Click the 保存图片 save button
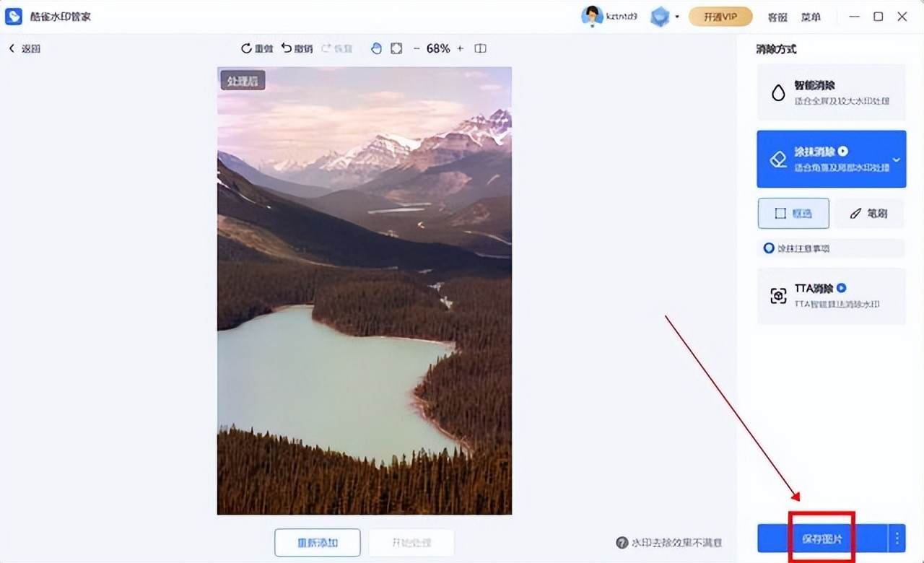Image resolution: width=924 pixels, height=563 pixels. 822,538
